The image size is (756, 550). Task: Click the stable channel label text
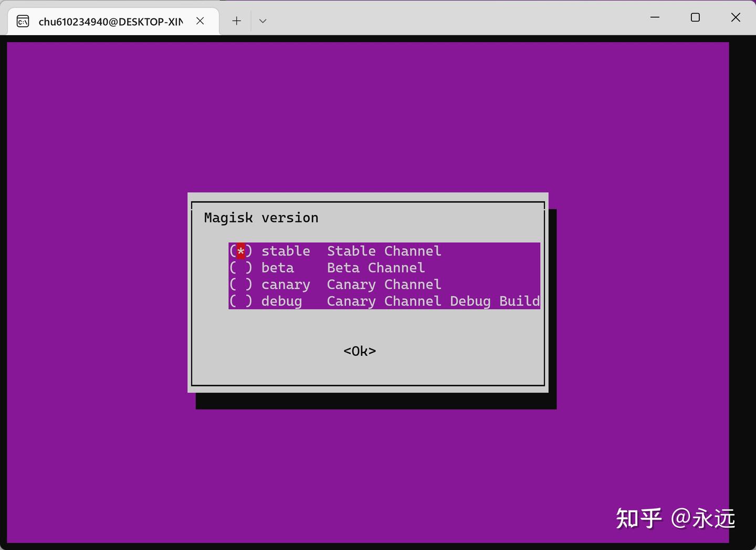coord(286,251)
